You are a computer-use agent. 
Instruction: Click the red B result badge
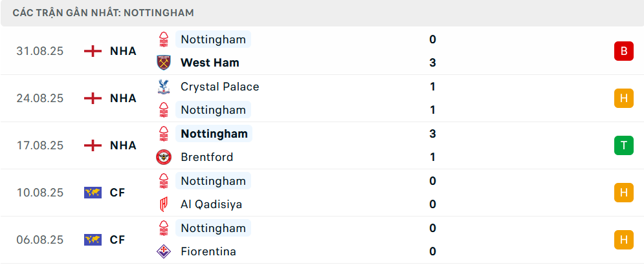(623, 51)
